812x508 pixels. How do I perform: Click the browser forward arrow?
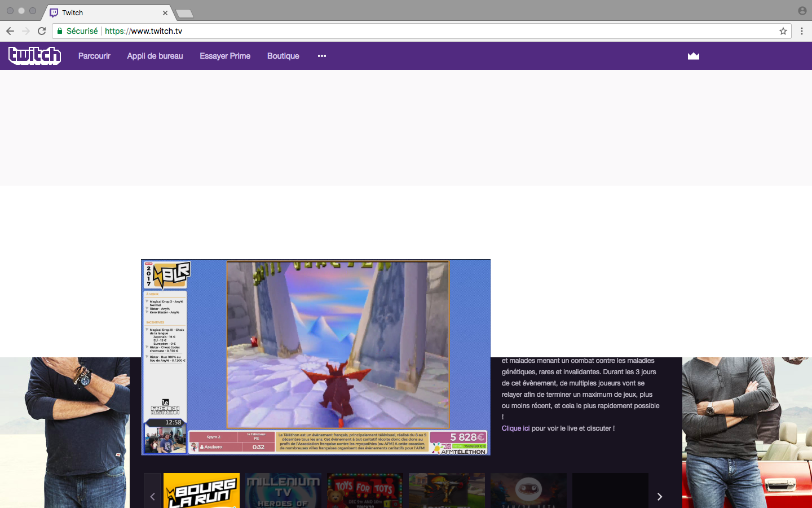(26, 31)
